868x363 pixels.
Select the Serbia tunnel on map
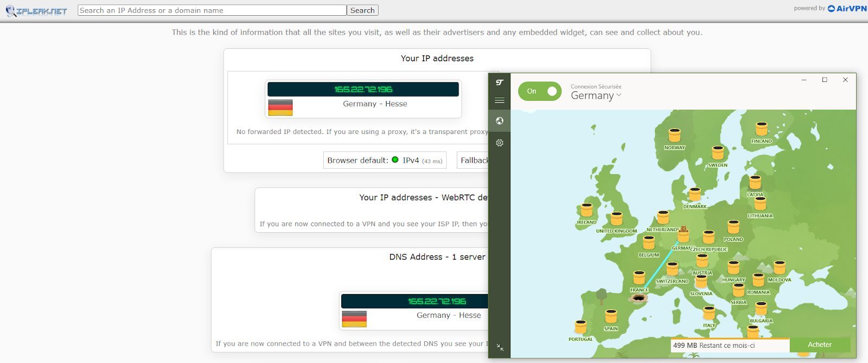(738, 291)
